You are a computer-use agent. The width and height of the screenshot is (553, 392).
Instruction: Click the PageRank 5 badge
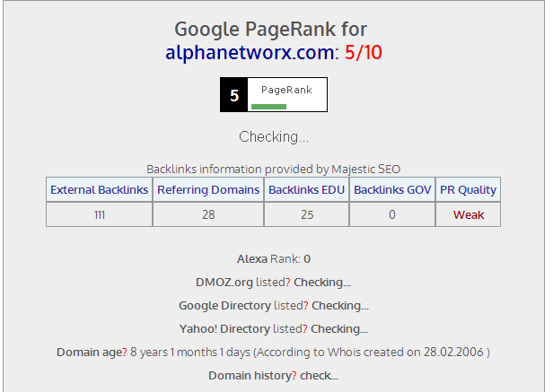(x=274, y=95)
